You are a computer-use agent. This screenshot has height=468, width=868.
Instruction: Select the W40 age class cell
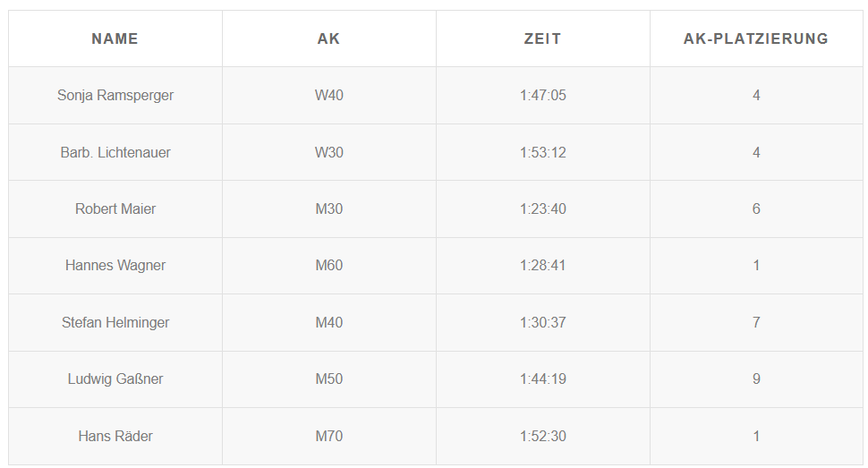(329, 95)
